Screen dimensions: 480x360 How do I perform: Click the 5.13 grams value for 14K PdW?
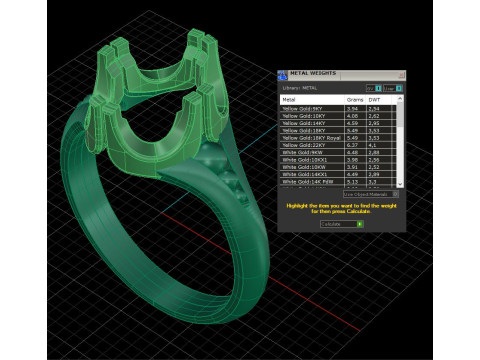point(352,182)
